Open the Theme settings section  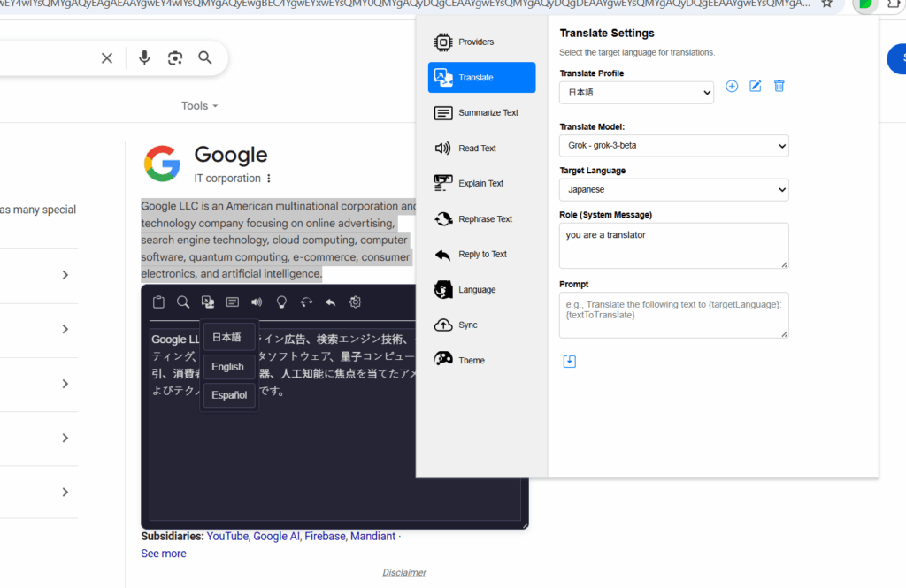click(481, 361)
